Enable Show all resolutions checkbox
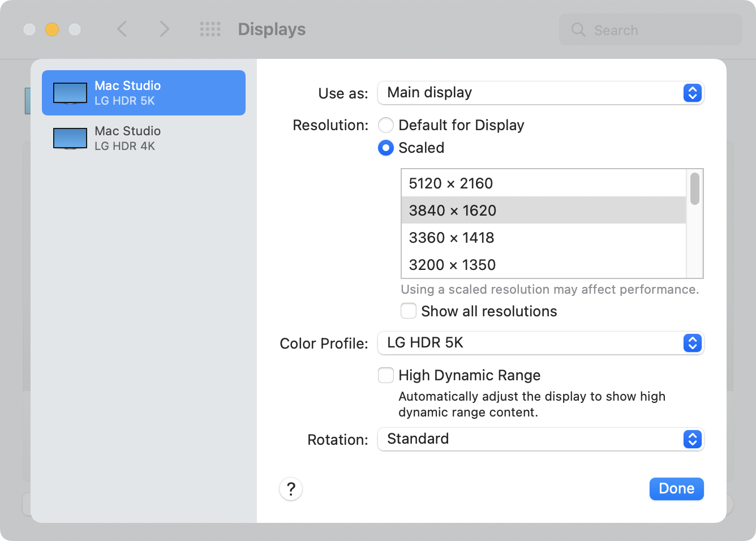756x541 pixels. point(409,311)
